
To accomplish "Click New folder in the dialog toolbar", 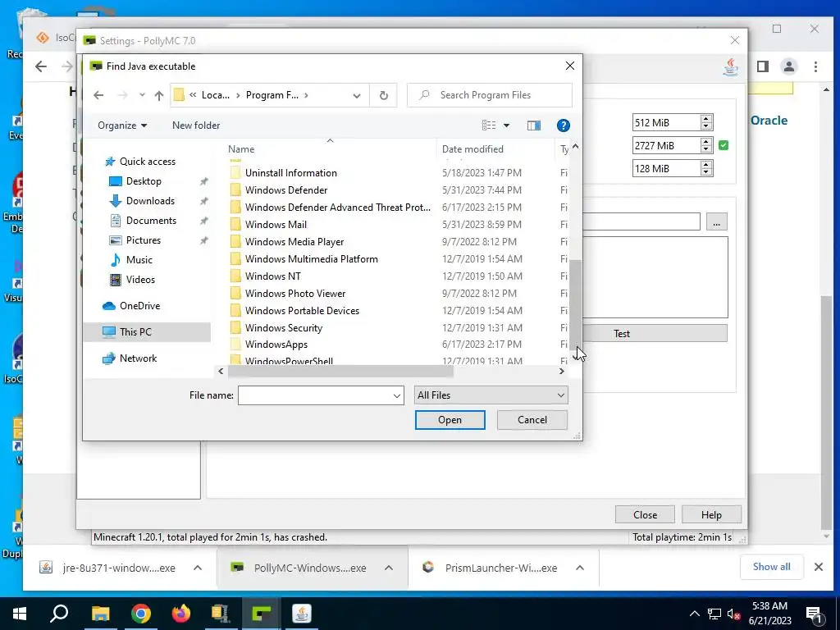I will pyautogui.click(x=196, y=126).
